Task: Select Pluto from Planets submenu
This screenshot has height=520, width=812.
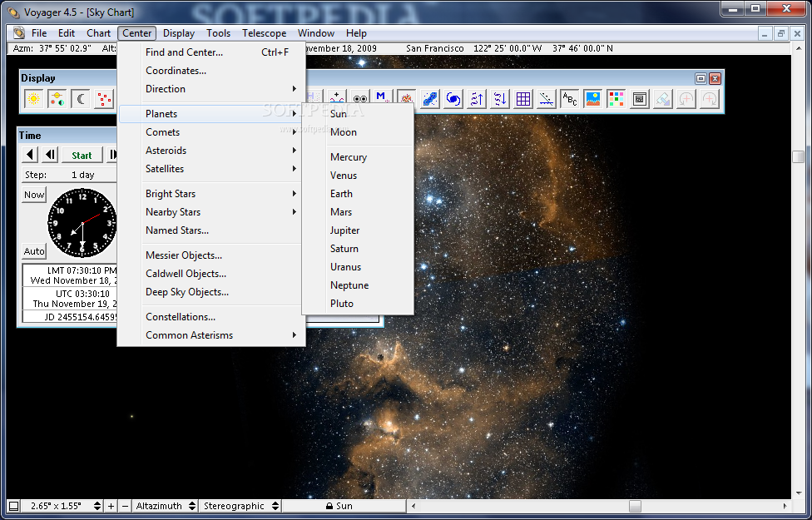Action: (358, 304)
